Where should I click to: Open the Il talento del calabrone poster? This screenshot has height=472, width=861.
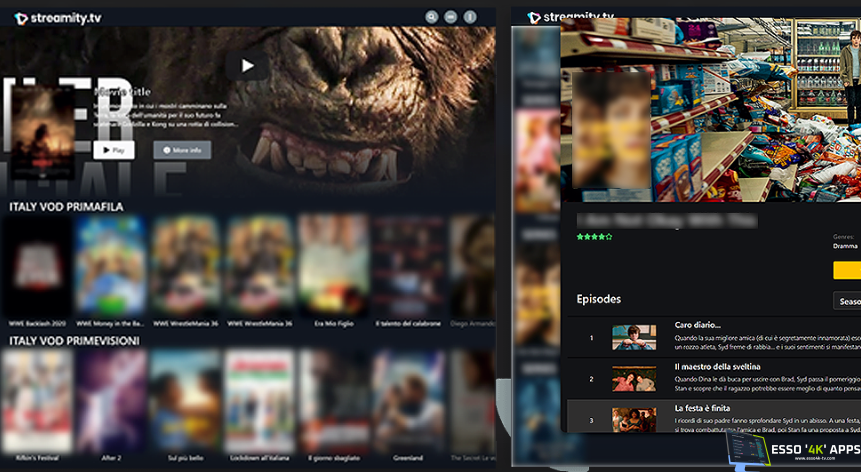tap(409, 265)
